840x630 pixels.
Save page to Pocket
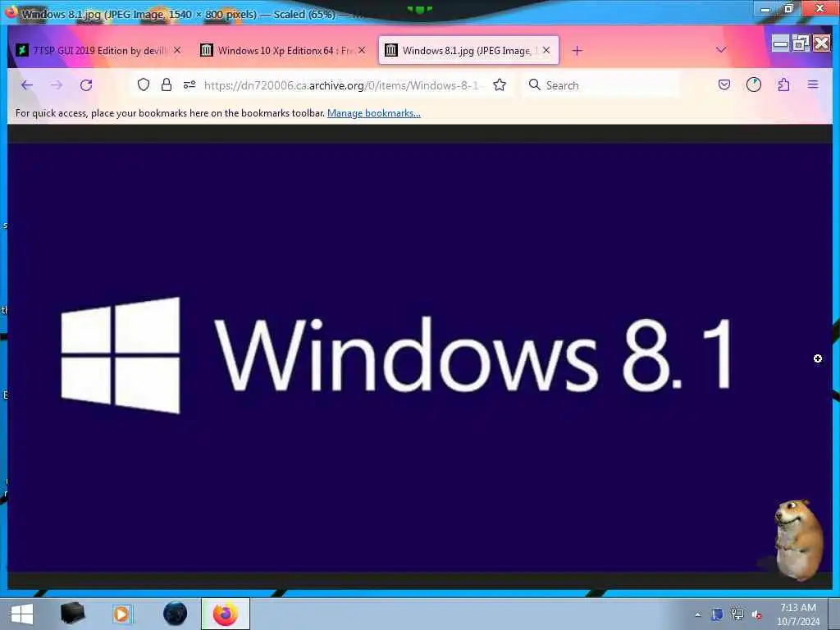[724, 84]
